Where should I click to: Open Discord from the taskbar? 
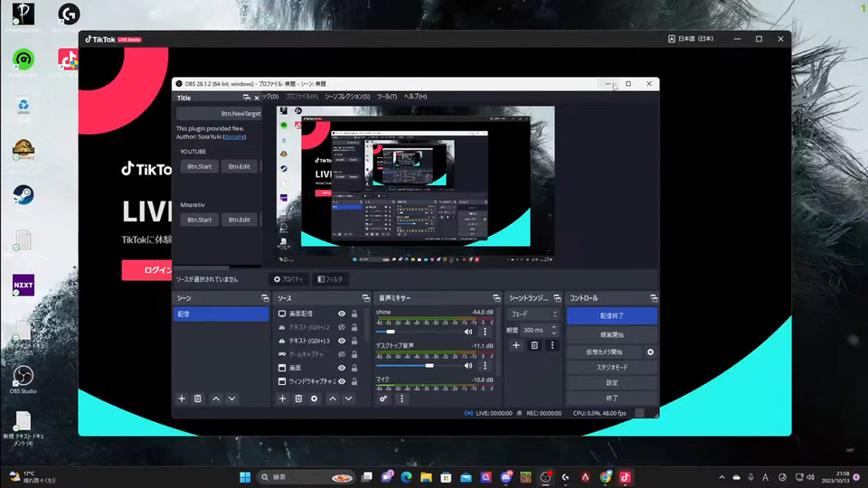[x=506, y=477]
